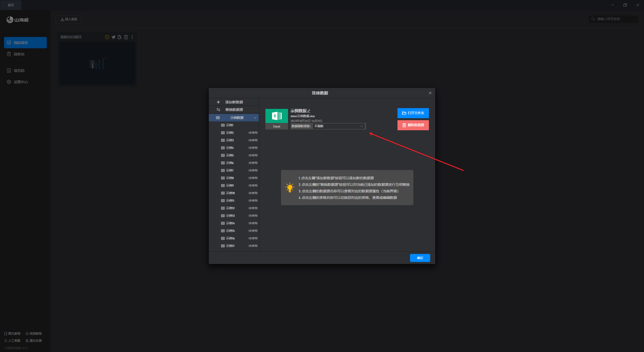
Task: Click the 导入项目 button
Action: pos(68,19)
